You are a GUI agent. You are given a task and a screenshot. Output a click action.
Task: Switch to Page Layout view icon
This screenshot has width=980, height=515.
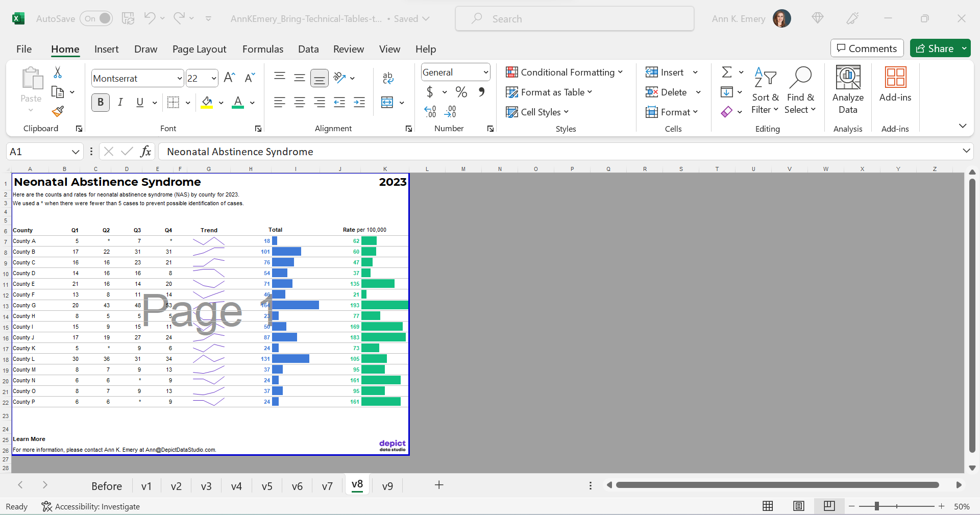(799, 506)
